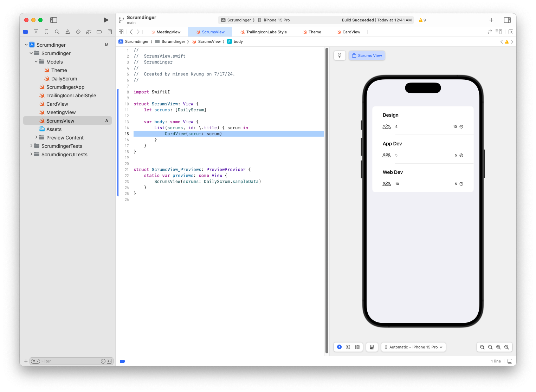Screen dimensions: 536x392
Task: Collapse the Scrumdinger group folder
Action: (31, 53)
